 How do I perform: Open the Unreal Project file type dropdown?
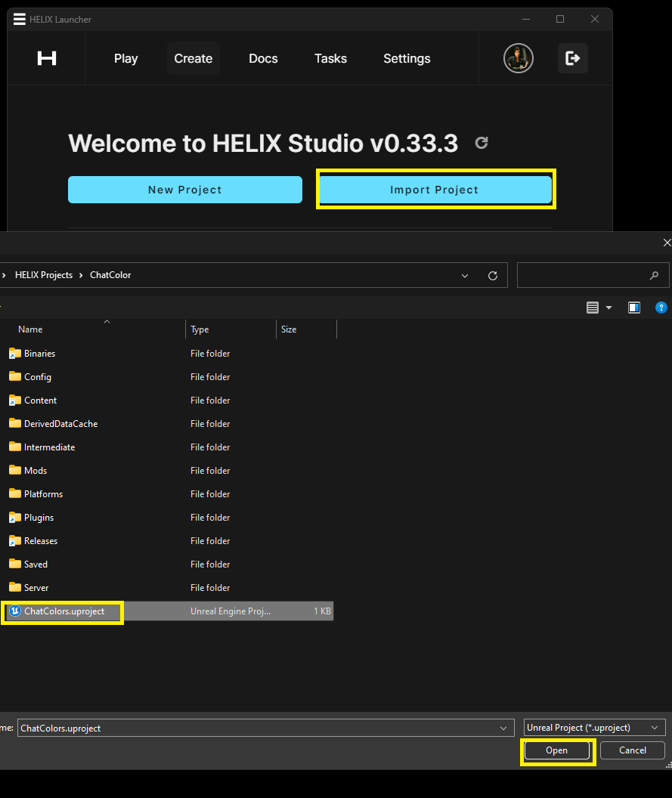coord(655,728)
